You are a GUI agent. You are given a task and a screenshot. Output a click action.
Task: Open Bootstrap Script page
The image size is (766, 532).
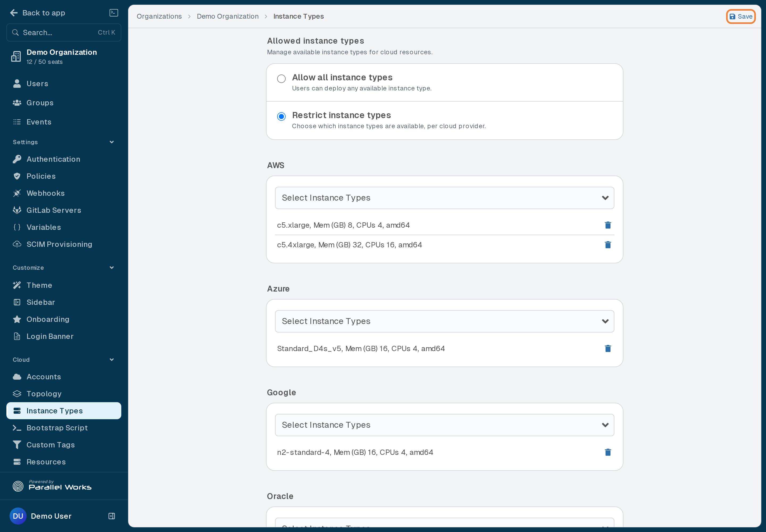(x=64, y=428)
